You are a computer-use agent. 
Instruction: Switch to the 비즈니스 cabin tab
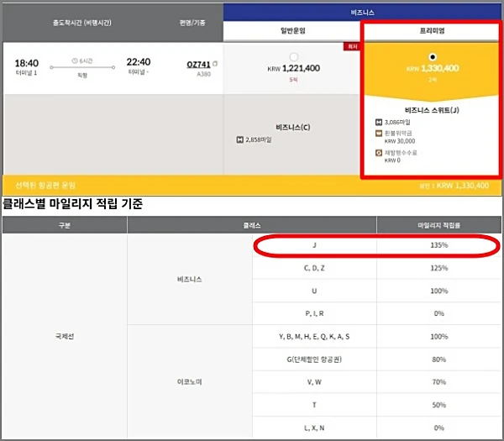(x=362, y=13)
